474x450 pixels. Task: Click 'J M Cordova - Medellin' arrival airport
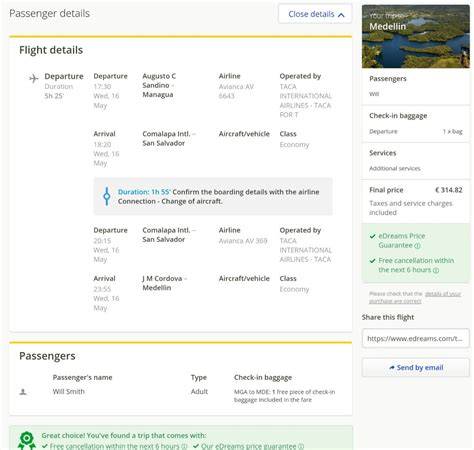pos(165,283)
